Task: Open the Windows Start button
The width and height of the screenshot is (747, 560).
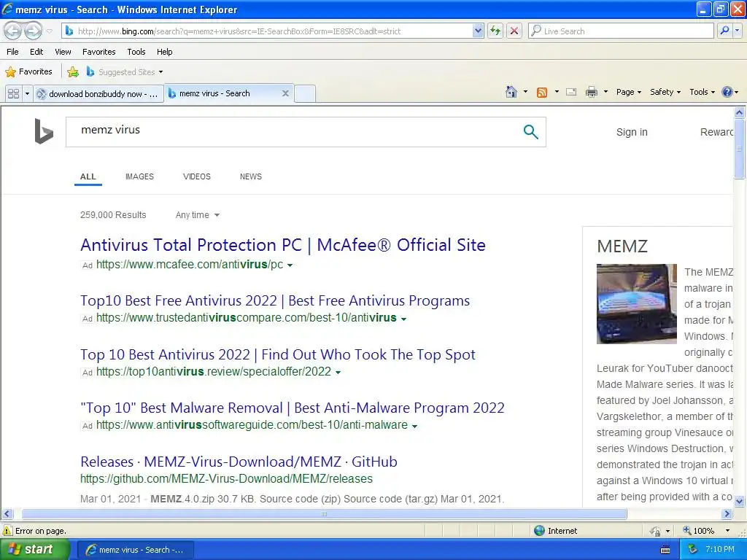Action: (x=35, y=550)
